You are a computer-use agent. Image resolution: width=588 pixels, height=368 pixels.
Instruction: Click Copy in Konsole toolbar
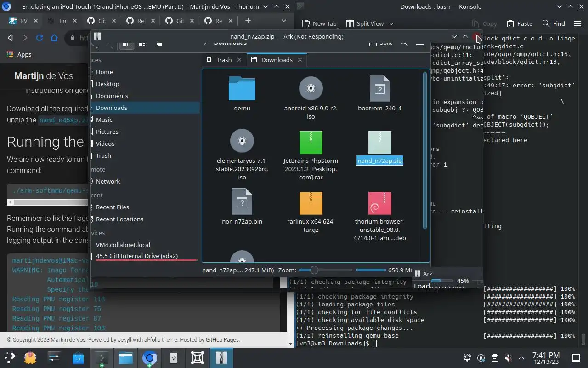[485, 23]
